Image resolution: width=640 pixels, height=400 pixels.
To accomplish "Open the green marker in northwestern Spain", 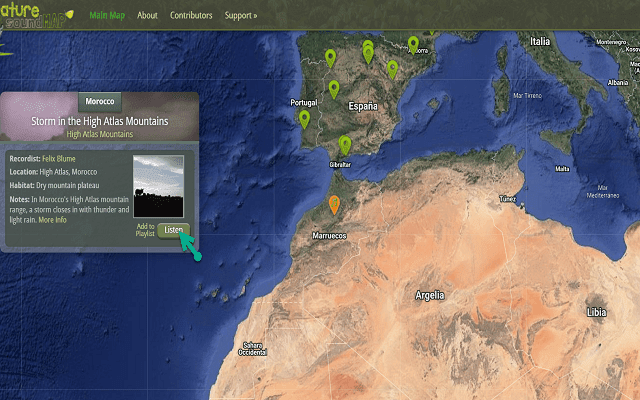I will 331,58.
